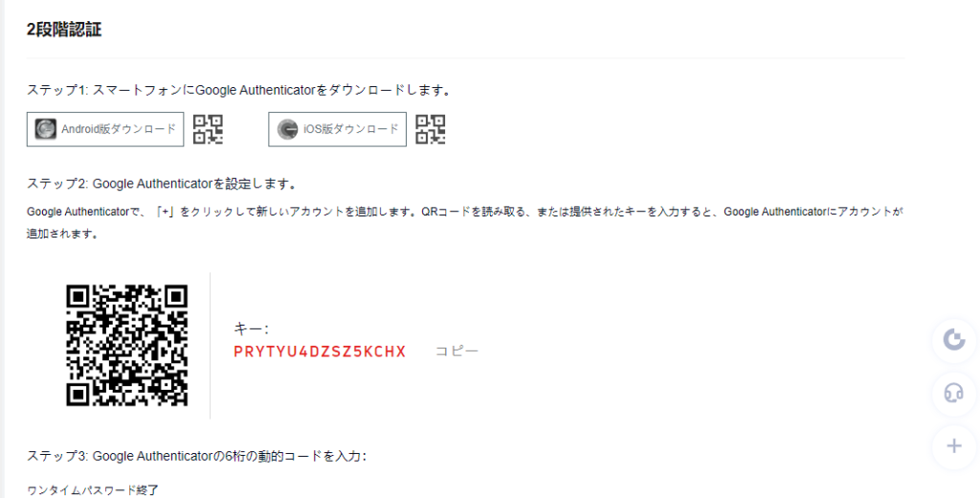The height and width of the screenshot is (498, 980).
Task: Click the 追加されます line under step 2
Action: coord(62,235)
